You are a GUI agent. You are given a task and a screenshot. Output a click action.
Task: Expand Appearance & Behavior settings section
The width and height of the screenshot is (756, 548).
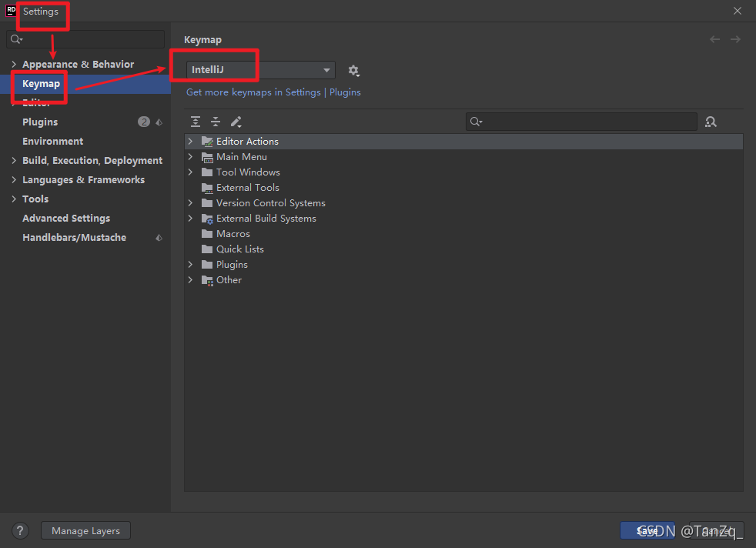pos(14,64)
